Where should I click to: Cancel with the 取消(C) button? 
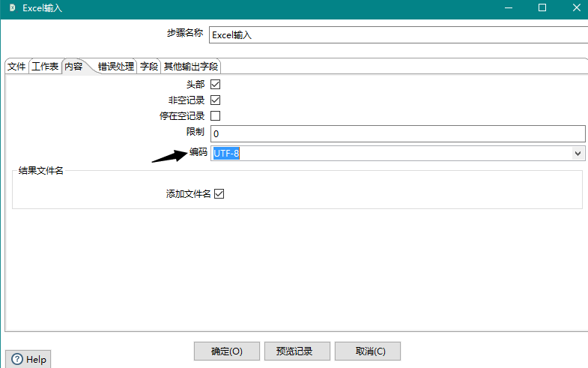click(368, 351)
